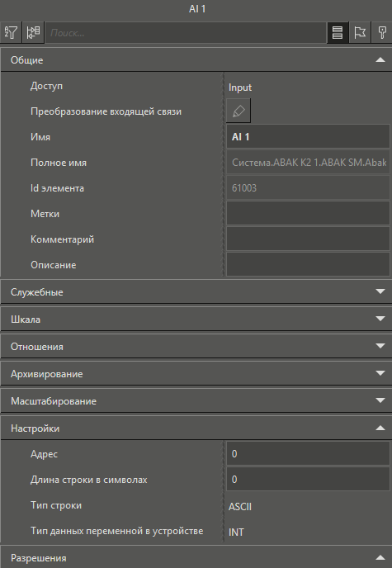Expand the Масштабирование section
This screenshot has width=392, height=568.
pyautogui.click(x=196, y=400)
